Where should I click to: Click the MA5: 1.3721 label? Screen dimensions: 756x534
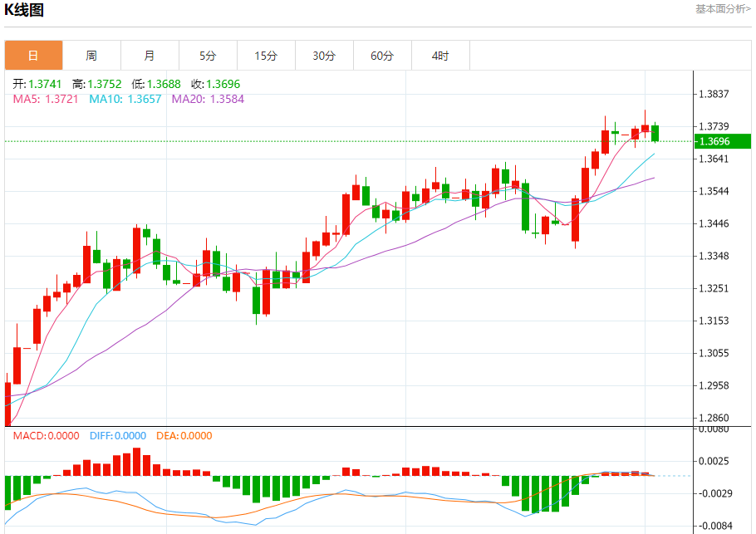point(46,99)
